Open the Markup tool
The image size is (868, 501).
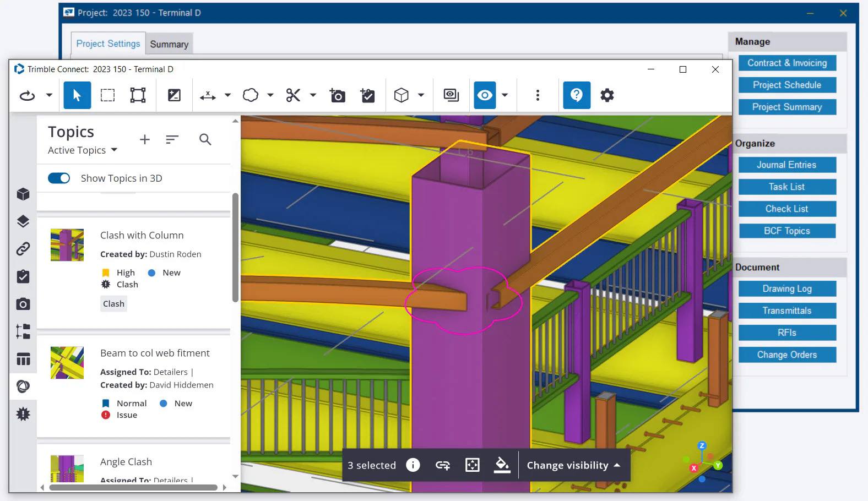point(174,95)
